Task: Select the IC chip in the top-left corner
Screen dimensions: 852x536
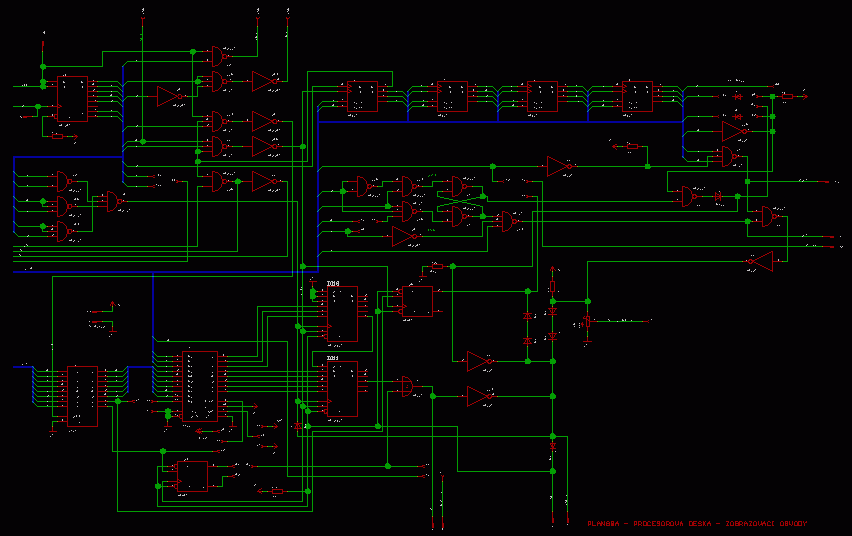Action: pos(72,98)
